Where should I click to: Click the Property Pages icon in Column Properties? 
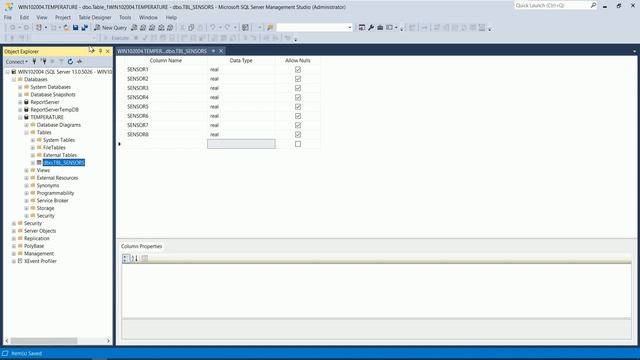[x=144, y=258]
